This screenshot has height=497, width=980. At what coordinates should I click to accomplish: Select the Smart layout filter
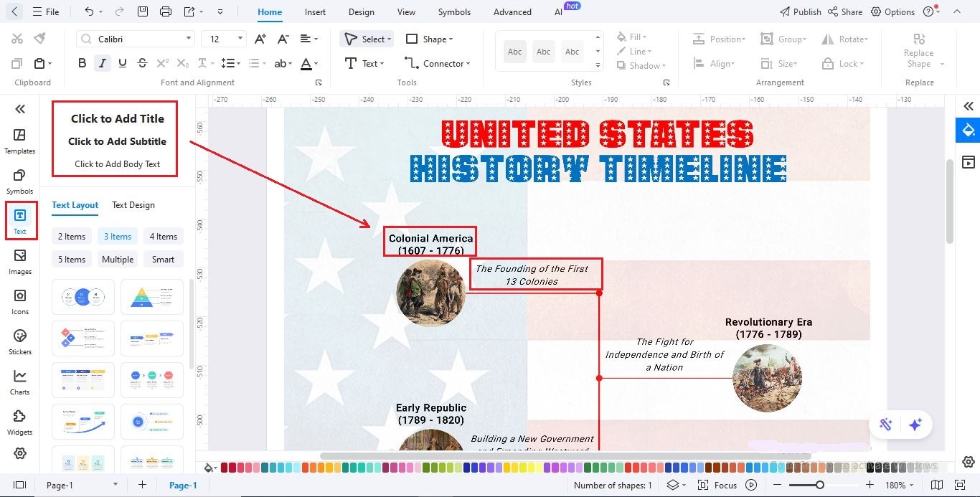click(164, 260)
